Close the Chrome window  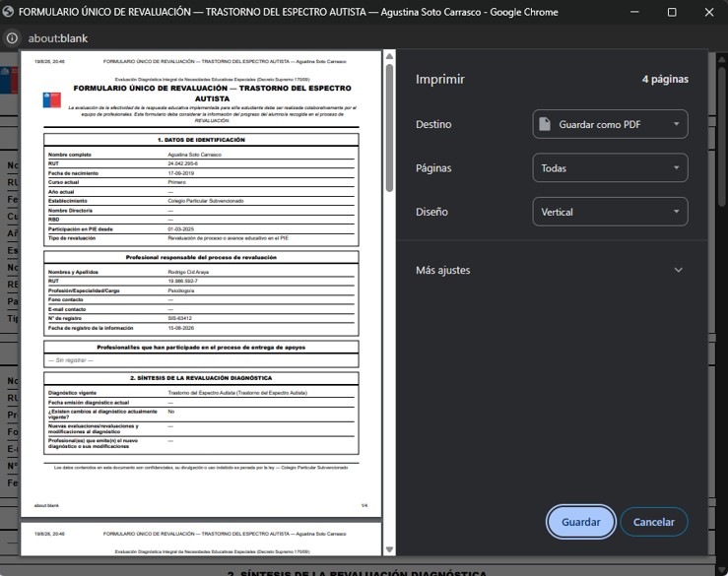(709, 12)
